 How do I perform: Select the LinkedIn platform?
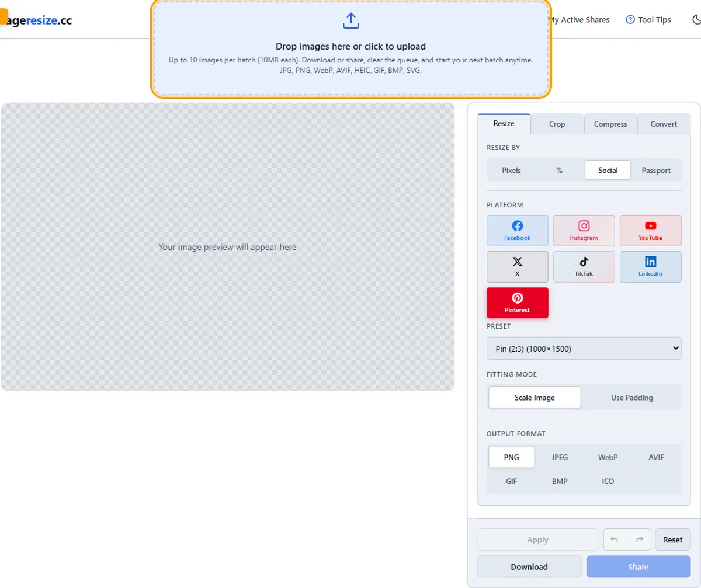(651, 267)
